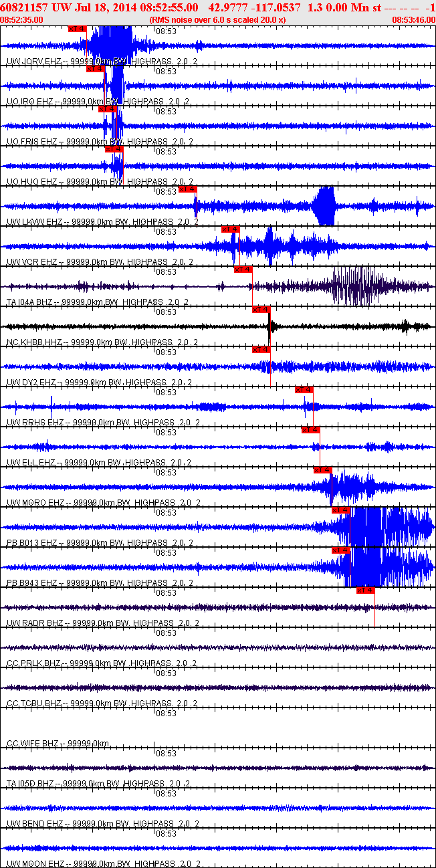Image resolution: width=436 pixels, height=868 pixels.
Task: Click the UW RRHS EHZ station label
Action: tap(102, 422)
